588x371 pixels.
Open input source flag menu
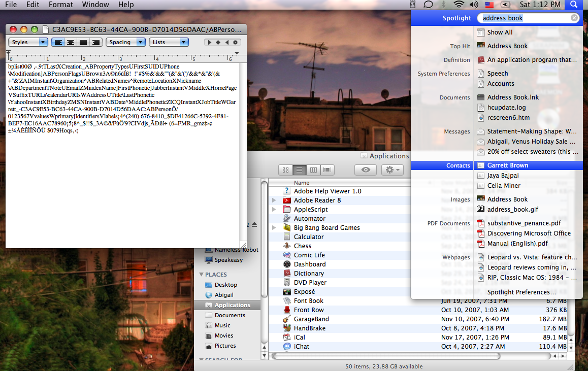(x=489, y=5)
